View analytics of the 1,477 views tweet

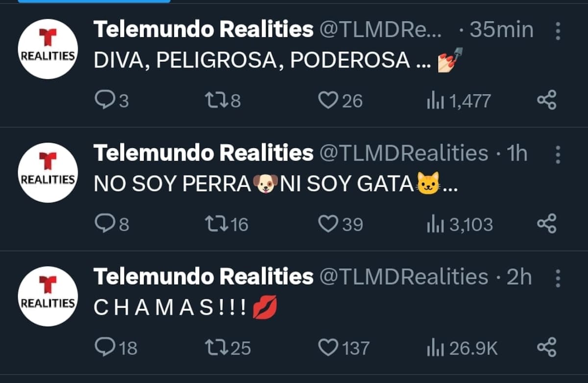click(435, 101)
